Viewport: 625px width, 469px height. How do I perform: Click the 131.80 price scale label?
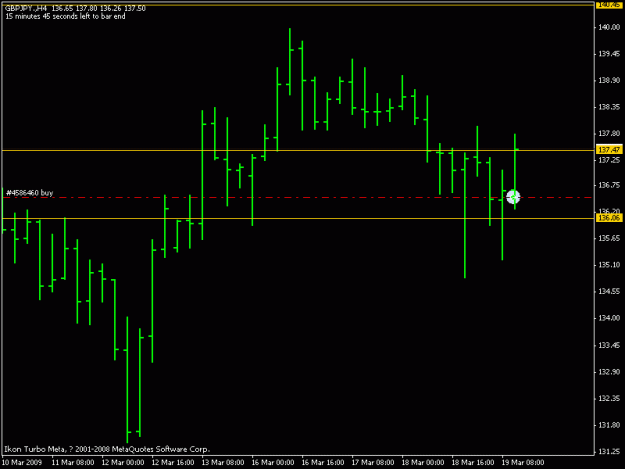pyautogui.click(x=609, y=425)
